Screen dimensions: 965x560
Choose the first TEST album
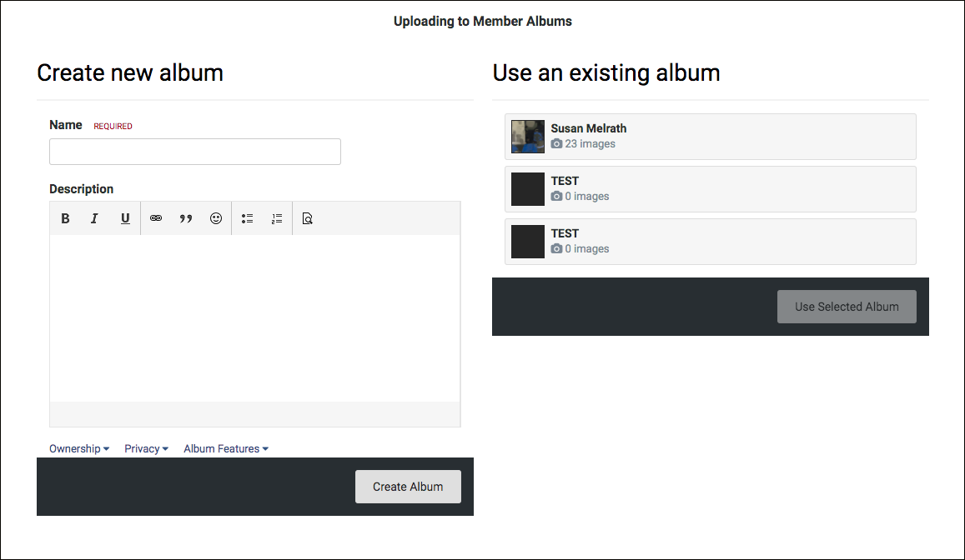pyautogui.click(x=711, y=189)
